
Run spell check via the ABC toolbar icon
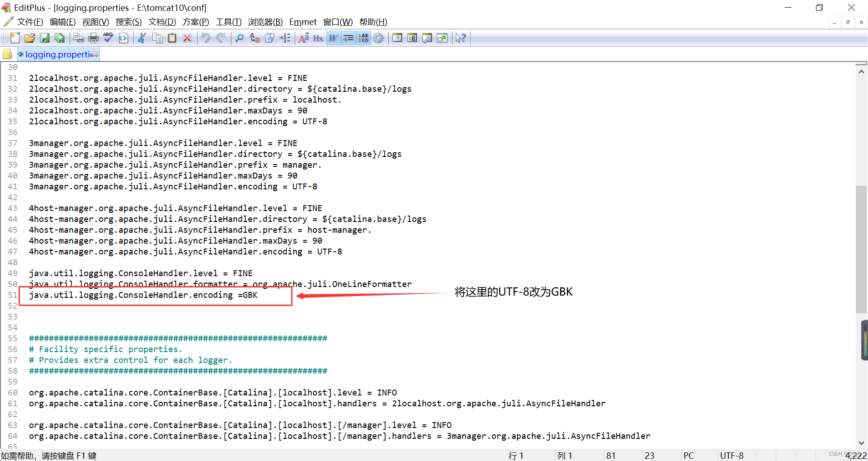tap(108, 38)
